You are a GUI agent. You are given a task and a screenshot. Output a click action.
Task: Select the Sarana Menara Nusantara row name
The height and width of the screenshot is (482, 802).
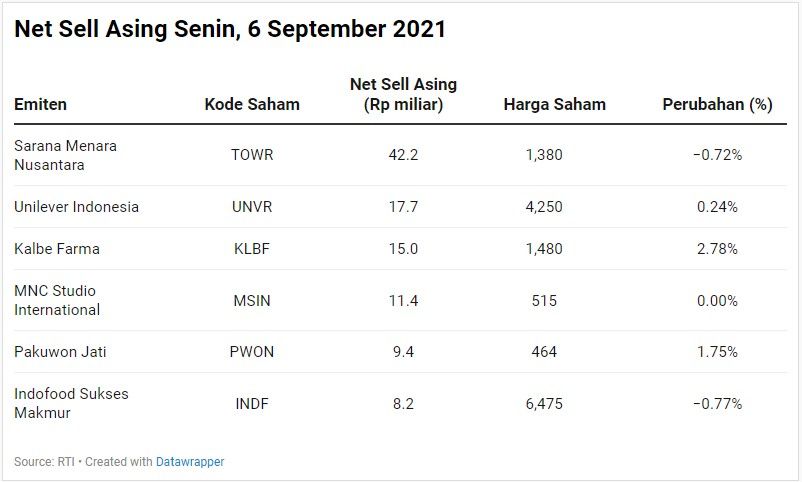(x=65, y=155)
